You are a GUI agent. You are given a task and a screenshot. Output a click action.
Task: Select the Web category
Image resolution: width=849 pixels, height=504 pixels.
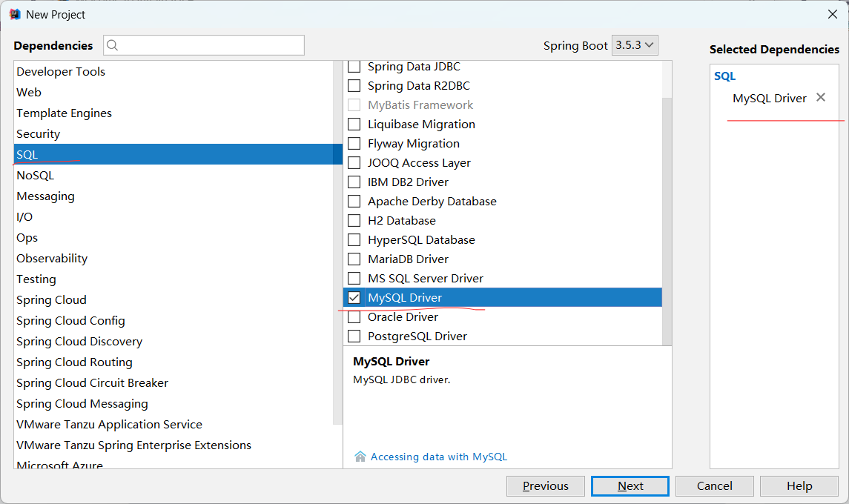pos(174,92)
